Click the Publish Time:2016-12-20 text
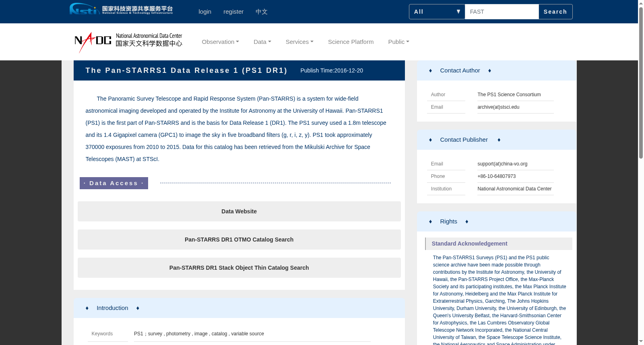The height and width of the screenshot is (345, 644). (x=332, y=70)
